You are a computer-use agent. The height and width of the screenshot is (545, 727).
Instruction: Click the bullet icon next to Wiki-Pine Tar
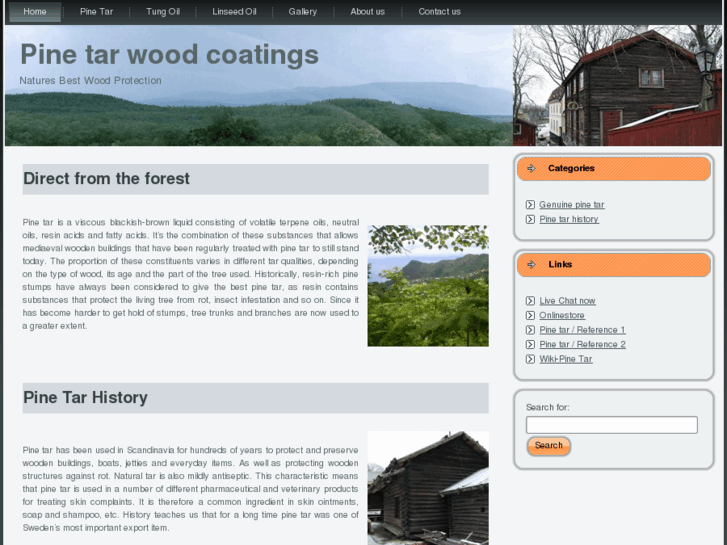(530, 359)
